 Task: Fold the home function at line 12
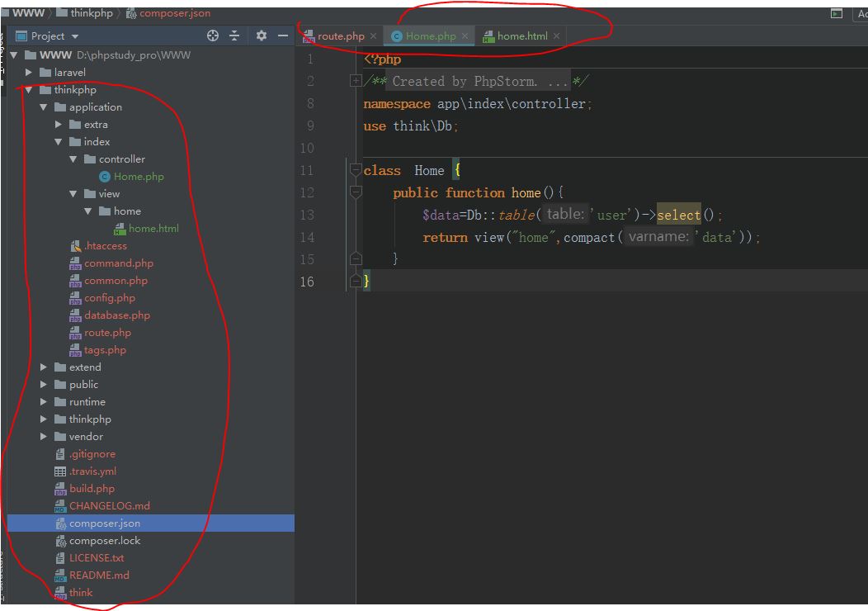(x=356, y=192)
